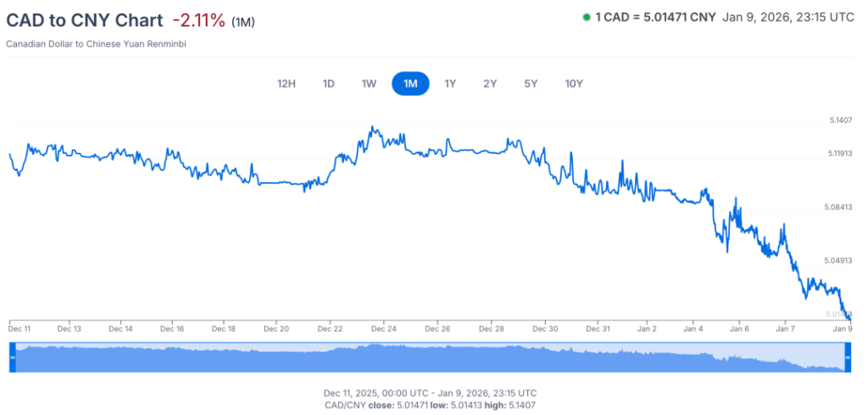Click the left range slider handle
The width and height of the screenshot is (868, 415).
13,357
